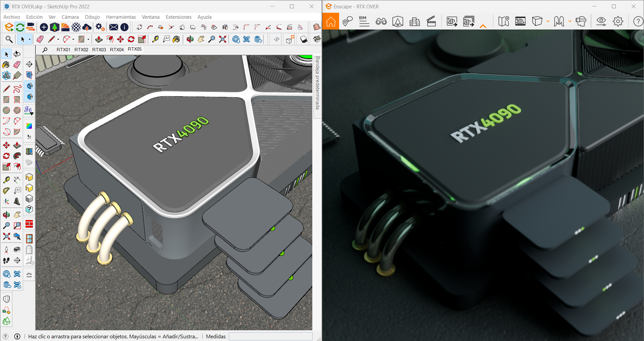
Task: Pick the Walk footprints tool
Action: tap(6, 261)
